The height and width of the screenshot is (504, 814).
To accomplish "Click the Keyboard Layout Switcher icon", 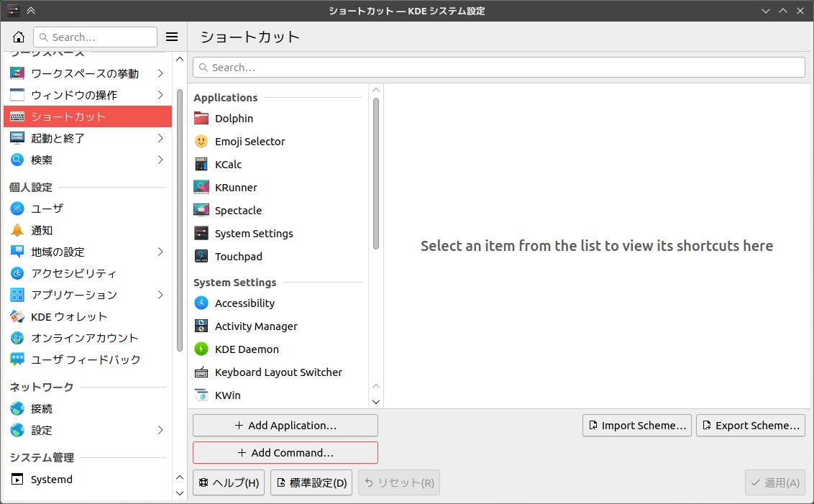I will click(x=201, y=372).
